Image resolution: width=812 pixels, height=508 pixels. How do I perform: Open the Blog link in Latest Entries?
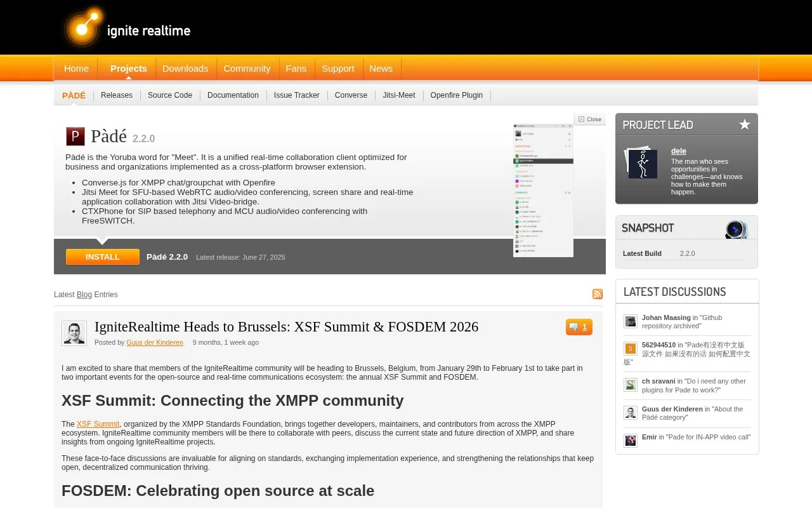84,295
